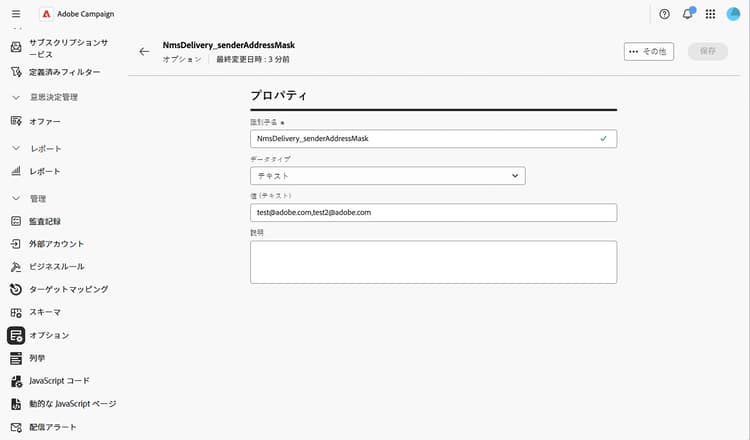Image resolution: width=750 pixels, height=440 pixels.
Task: Click the スキーマ icon
Action: click(16, 312)
